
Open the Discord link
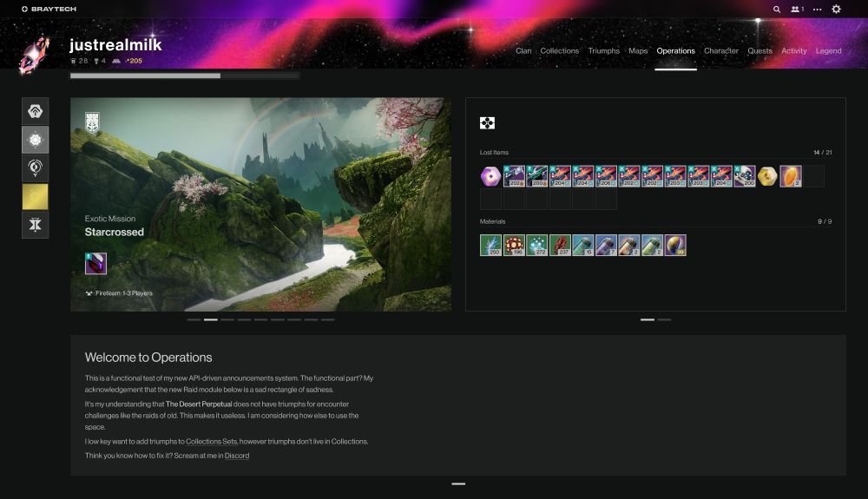pos(237,456)
